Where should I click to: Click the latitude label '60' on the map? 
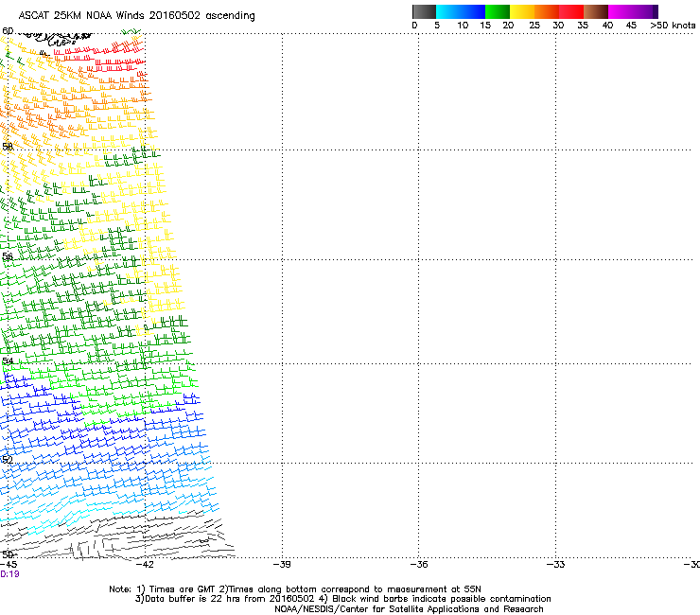8,31
